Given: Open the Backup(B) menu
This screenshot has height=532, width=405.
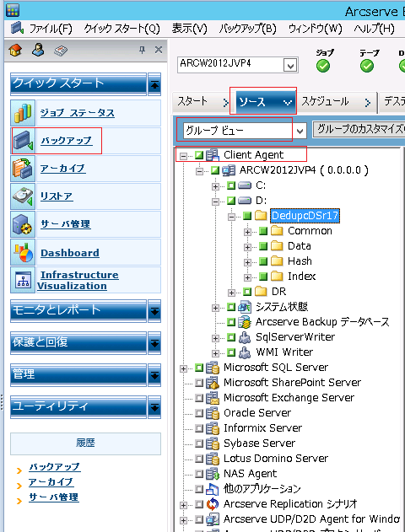Looking at the screenshot, I should tap(247, 29).
